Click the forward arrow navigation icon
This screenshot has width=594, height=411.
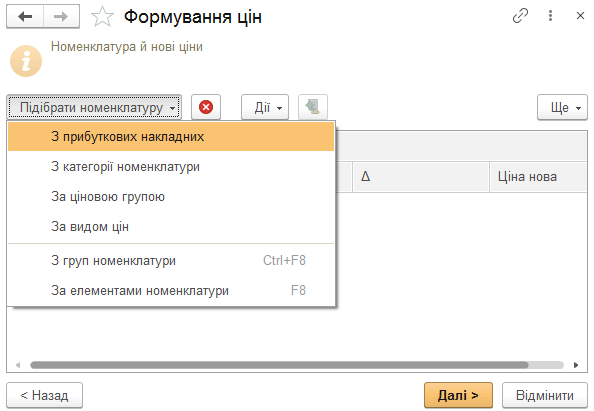click(x=61, y=17)
